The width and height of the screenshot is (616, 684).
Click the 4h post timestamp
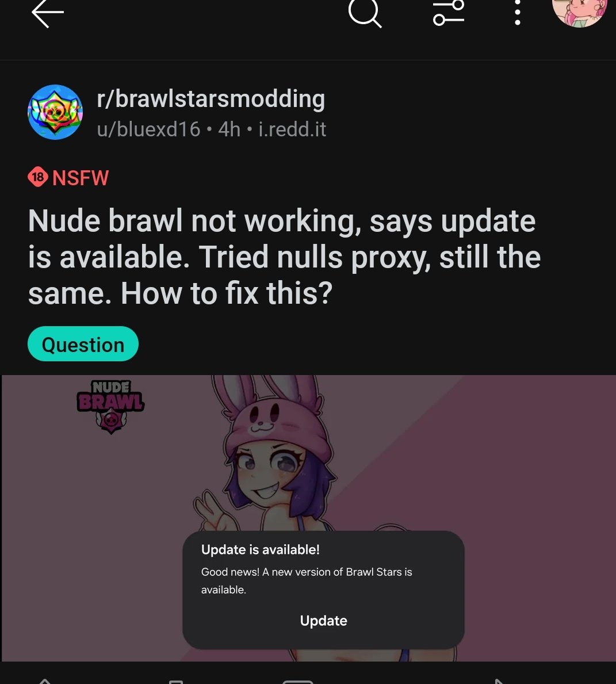pyautogui.click(x=229, y=129)
